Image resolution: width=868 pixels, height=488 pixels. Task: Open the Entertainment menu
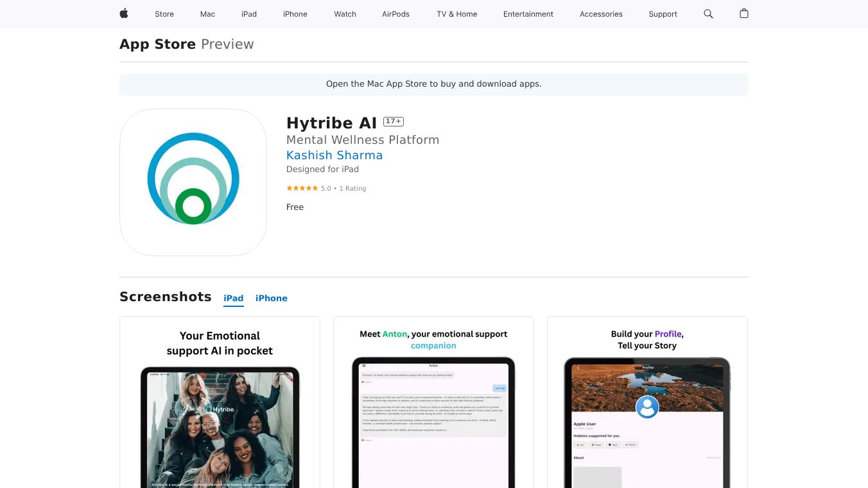528,14
